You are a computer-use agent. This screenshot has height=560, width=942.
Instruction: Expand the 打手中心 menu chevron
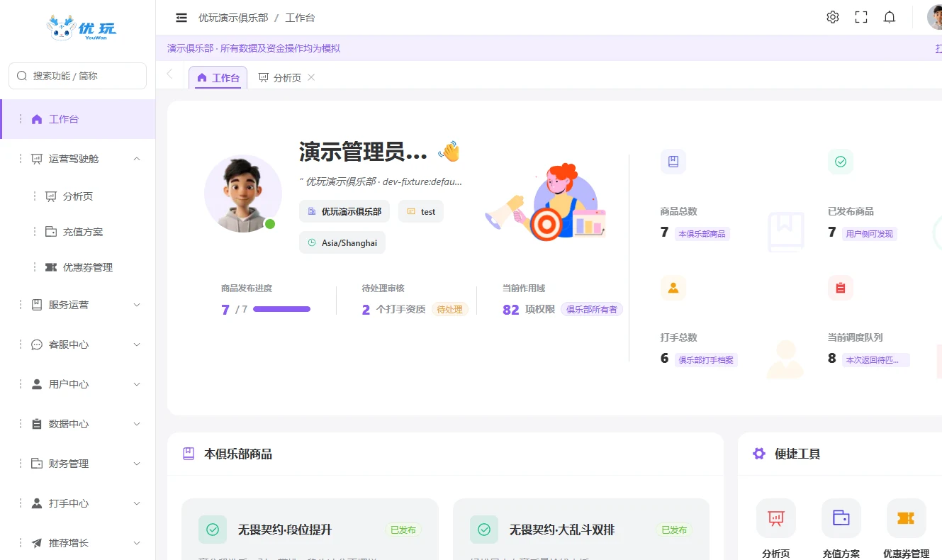click(x=137, y=503)
